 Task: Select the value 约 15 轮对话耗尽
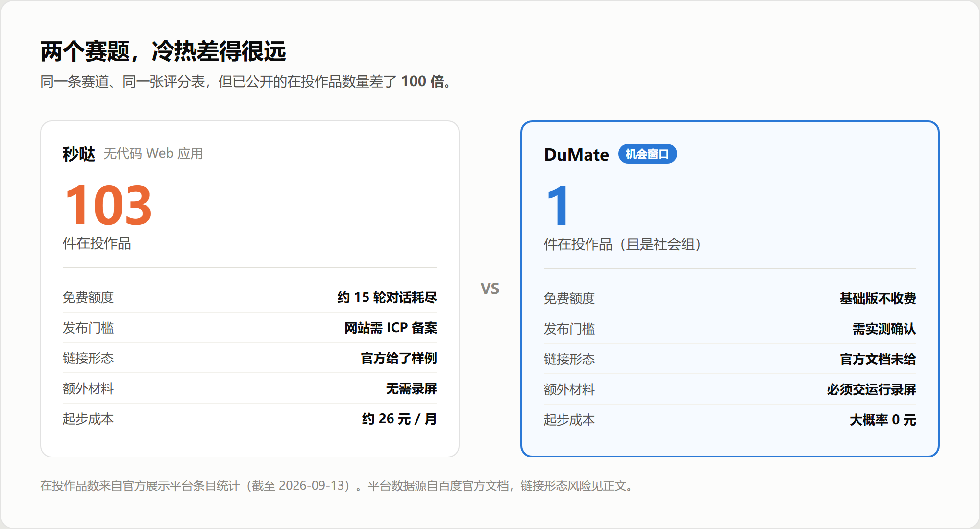point(387,297)
